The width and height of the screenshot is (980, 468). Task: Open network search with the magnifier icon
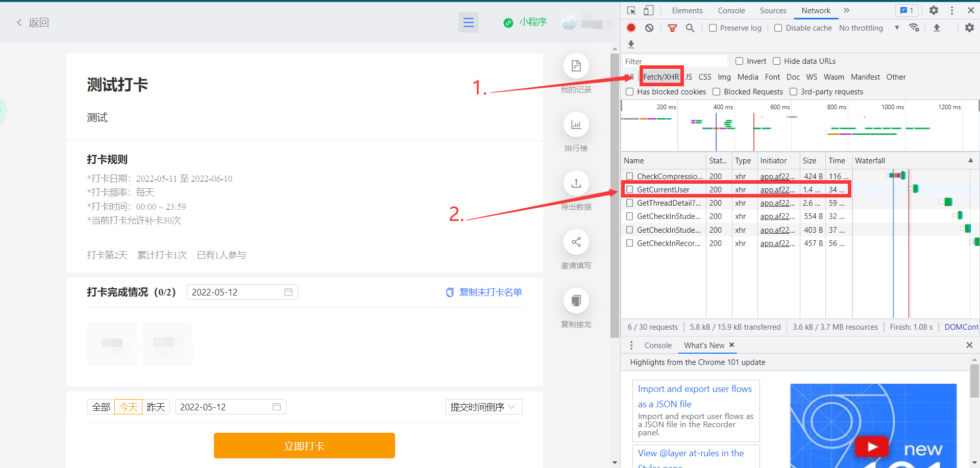(690, 28)
